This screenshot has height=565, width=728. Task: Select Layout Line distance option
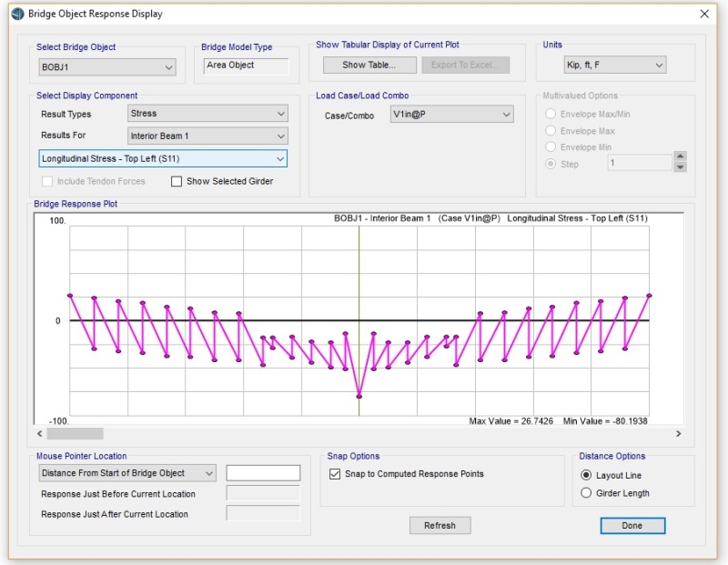pos(586,476)
